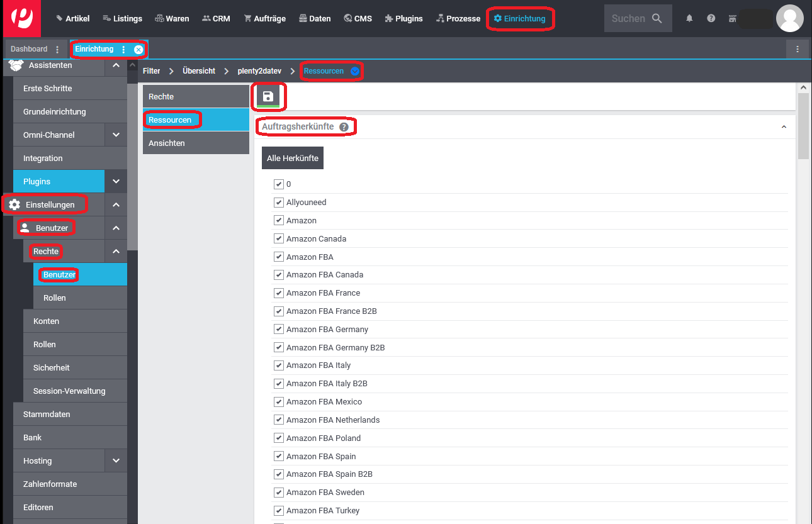Open the user avatar menu
Screen dimensions: 812x524
coord(789,19)
